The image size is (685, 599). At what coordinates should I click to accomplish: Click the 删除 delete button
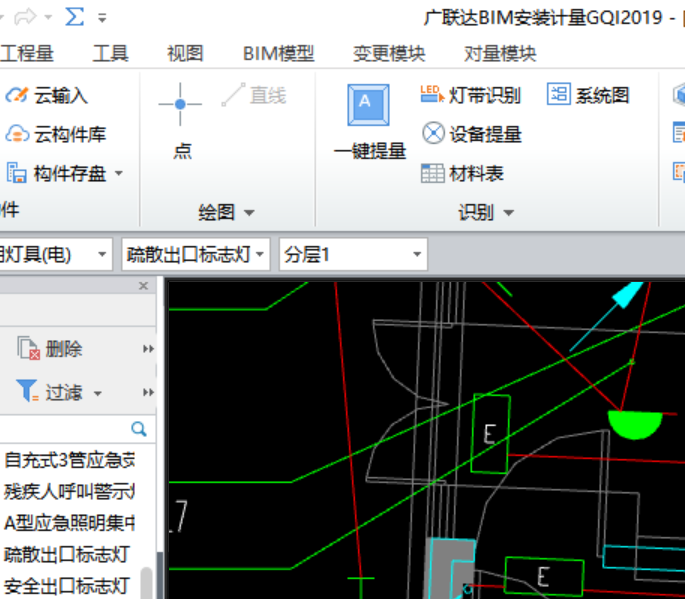49,349
